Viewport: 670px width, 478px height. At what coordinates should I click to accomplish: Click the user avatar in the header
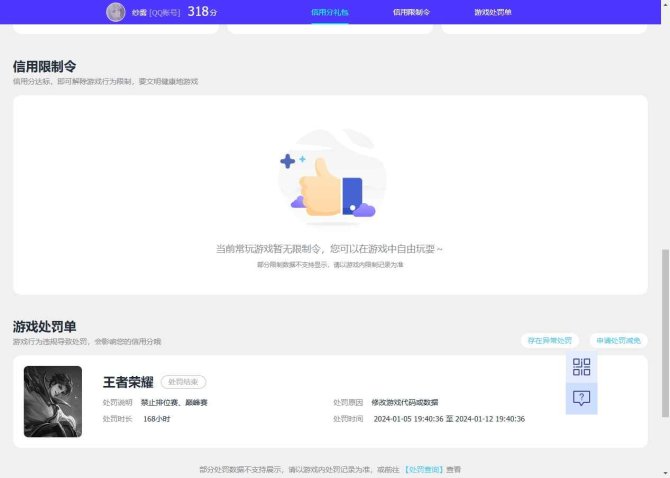pyautogui.click(x=115, y=12)
